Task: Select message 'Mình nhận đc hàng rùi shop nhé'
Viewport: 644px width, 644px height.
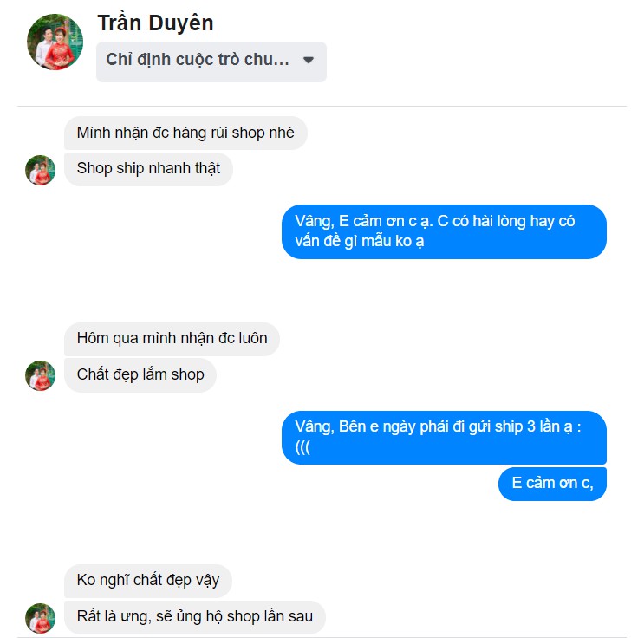Action: click(185, 133)
